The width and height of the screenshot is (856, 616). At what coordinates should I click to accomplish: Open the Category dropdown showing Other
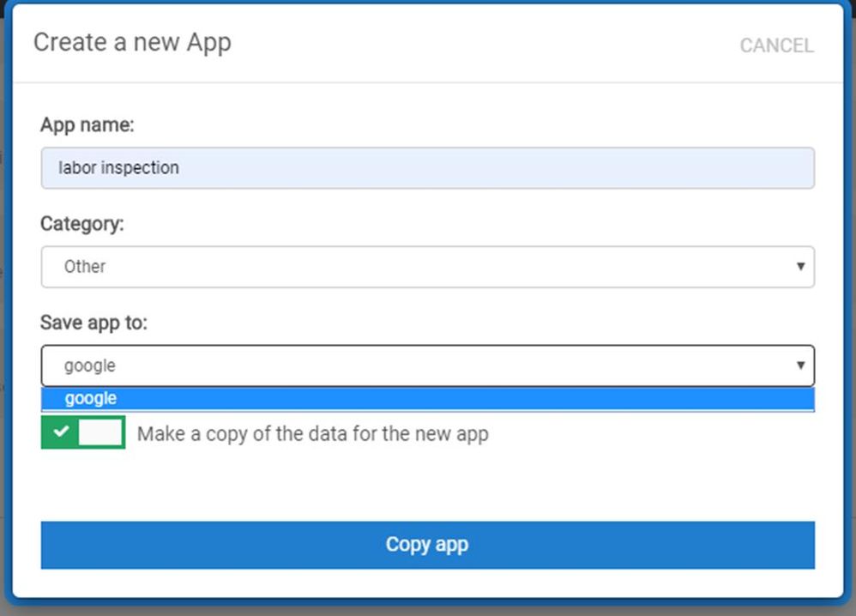pos(427,267)
